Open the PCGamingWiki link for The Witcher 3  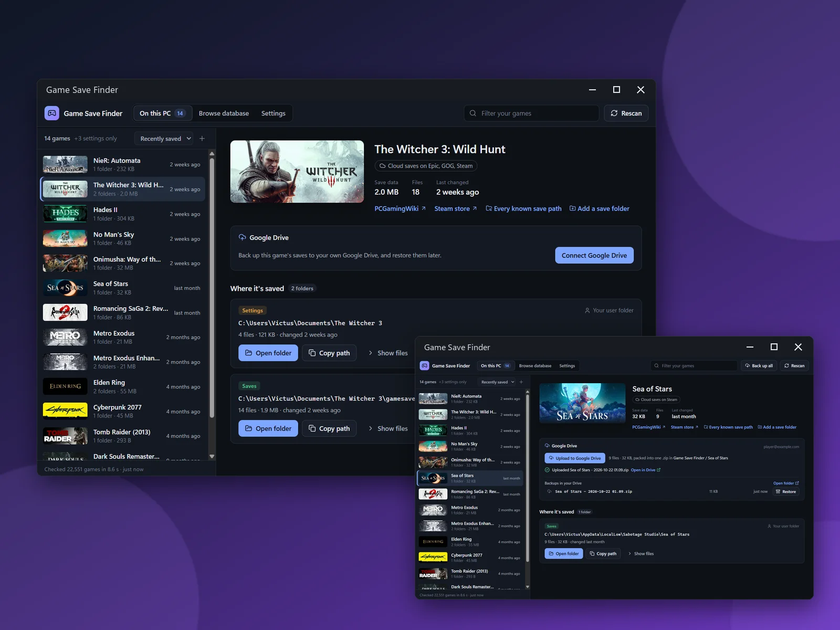(400, 208)
